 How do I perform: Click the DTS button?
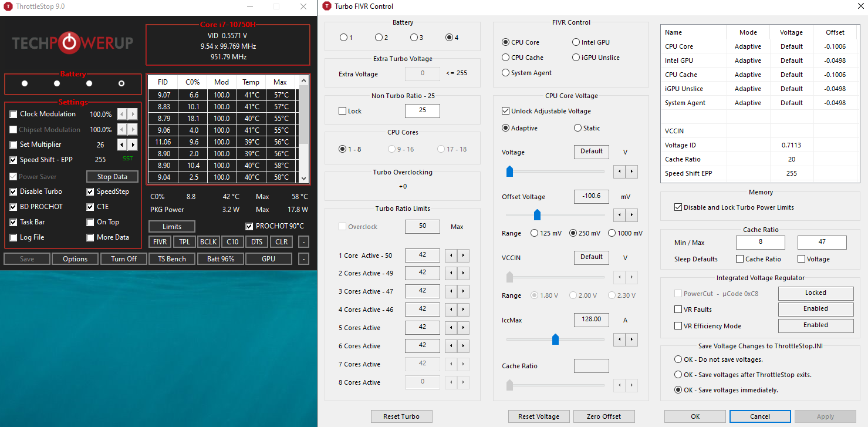[x=257, y=242]
